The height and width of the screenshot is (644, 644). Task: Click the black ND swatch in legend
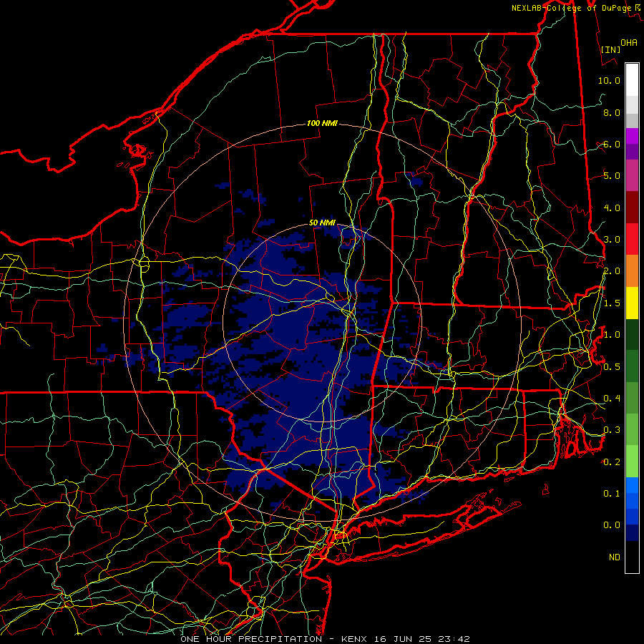tap(632, 557)
